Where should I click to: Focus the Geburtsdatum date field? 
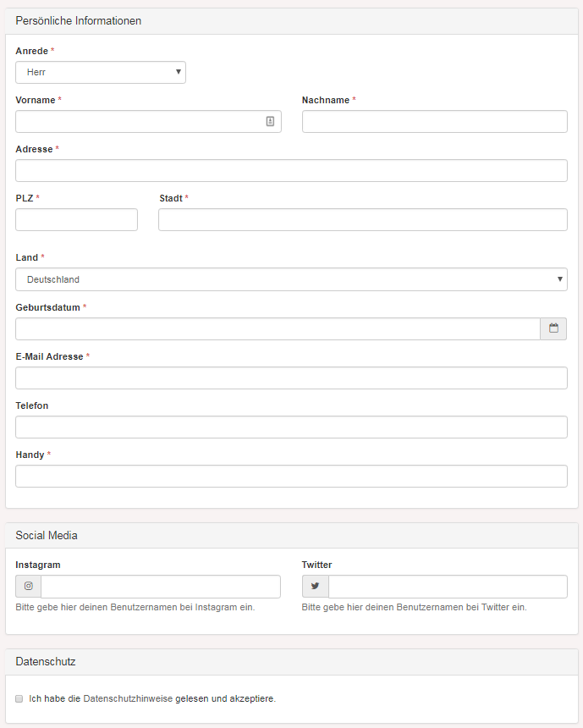click(278, 328)
